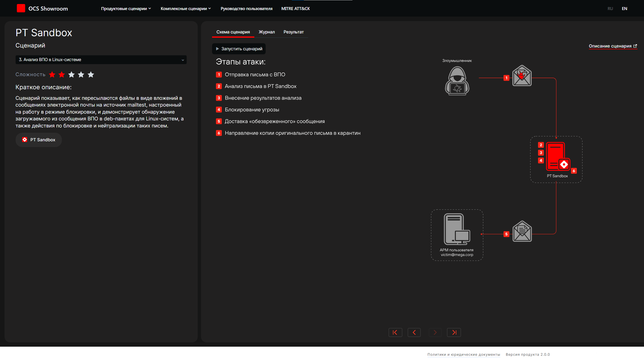Viewport: 644px width, 362px height.
Task: Click step 6 marker near PT Sandbox
Action: coord(574,171)
